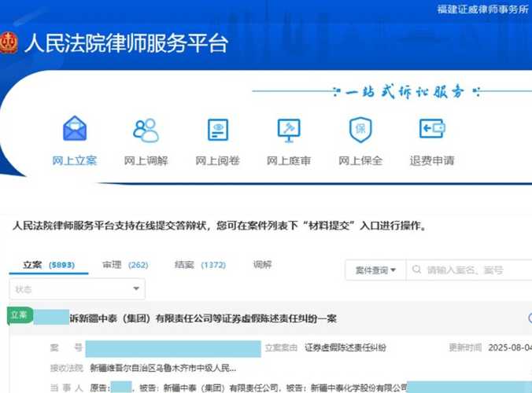Screen dimensions: 532x393
Task: Open the 网上庭审 gavel screen icon
Action: coord(289,130)
